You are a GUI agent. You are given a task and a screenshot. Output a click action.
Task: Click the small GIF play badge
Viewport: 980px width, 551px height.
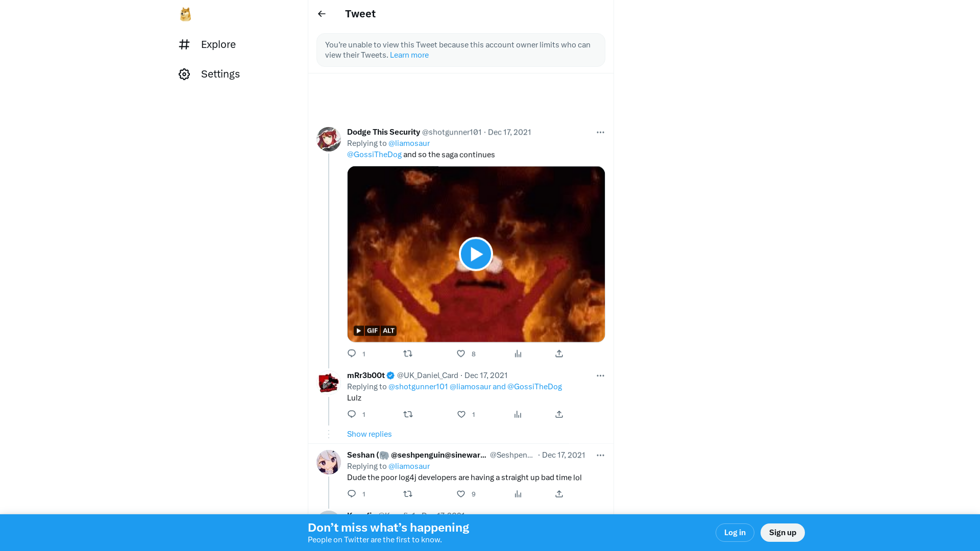pyautogui.click(x=359, y=331)
